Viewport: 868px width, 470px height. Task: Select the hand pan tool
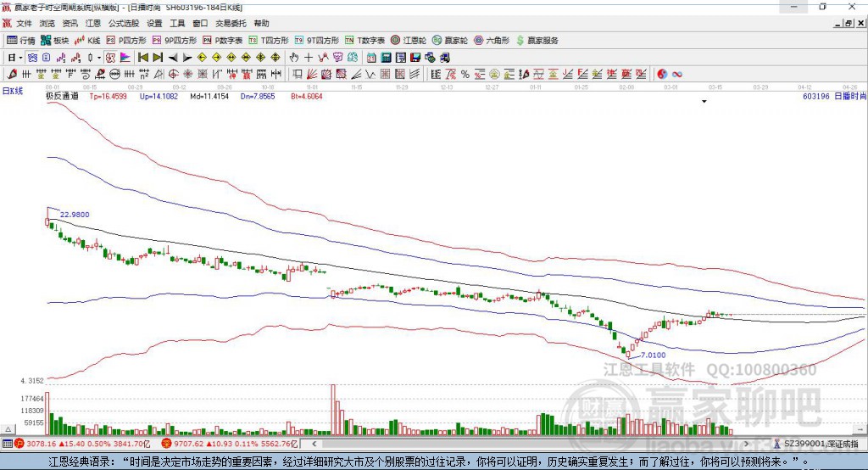[294, 58]
